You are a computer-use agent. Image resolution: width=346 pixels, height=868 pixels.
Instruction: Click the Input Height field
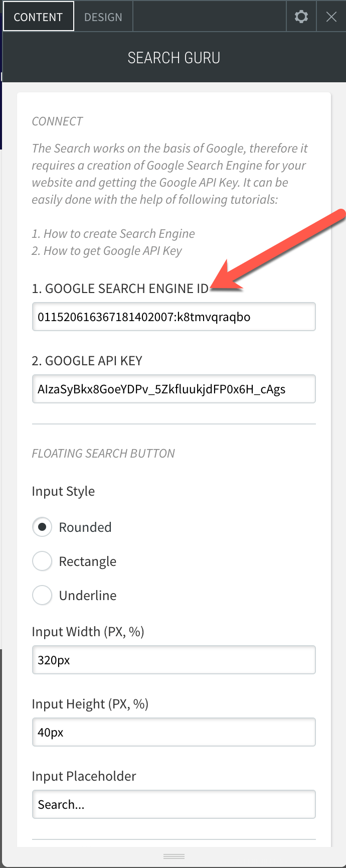174,732
